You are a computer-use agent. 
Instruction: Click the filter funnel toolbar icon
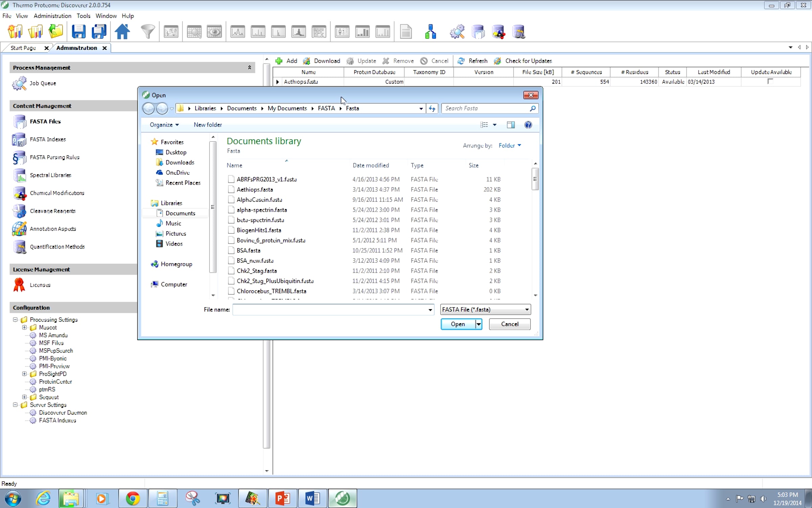click(x=148, y=32)
